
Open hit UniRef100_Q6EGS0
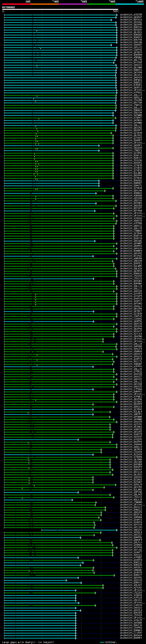[131, 530]
